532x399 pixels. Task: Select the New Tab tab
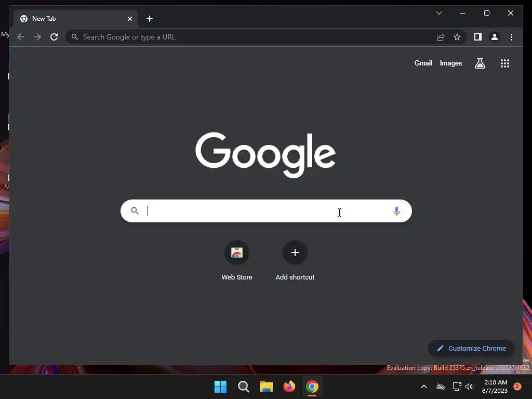point(76,19)
